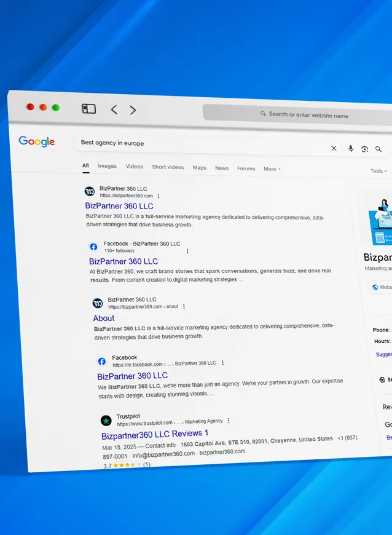Click the Google search box text
Image resolution: width=392 pixels, height=535 pixels.
[x=112, y=143]
